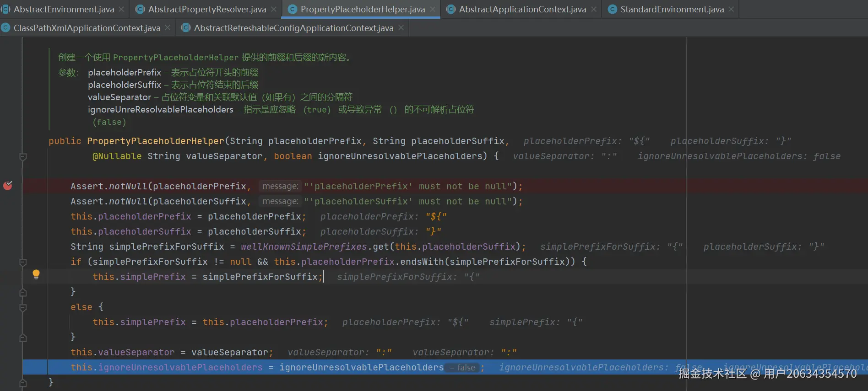Click the PropertyPlaceholderHelper constructor name
The image size is (868, 391).
coord(156,141)
